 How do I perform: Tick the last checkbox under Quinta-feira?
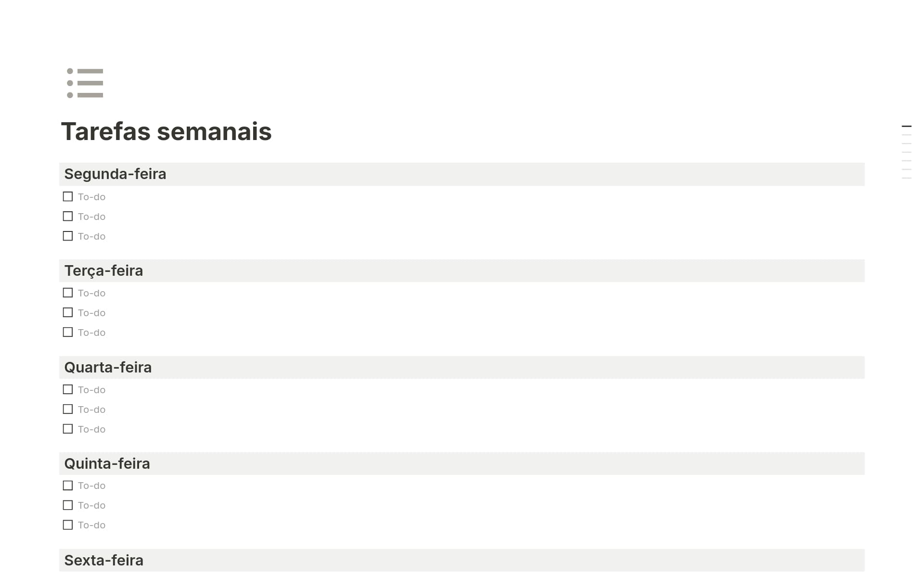pos(68,525)
